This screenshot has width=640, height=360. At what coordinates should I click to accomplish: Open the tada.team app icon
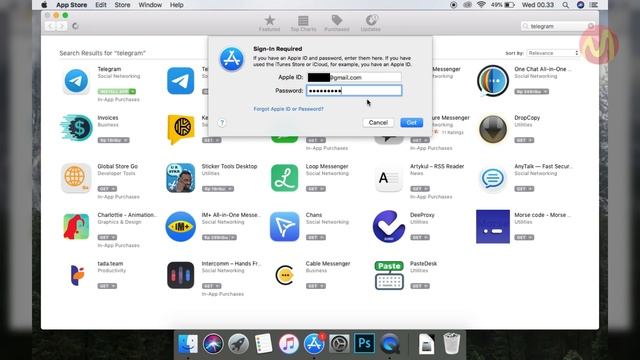click(77, 275)
